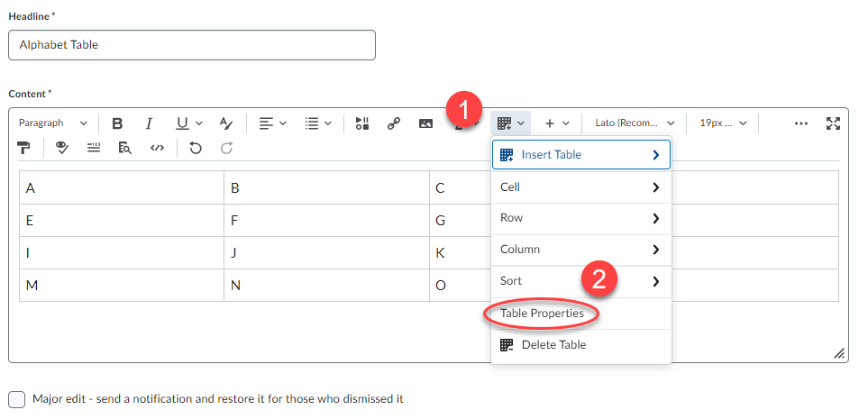Toggle fullscreen editor mode
Image resolution: width=868 pixels, height=419 pixels.
(833, 123)
